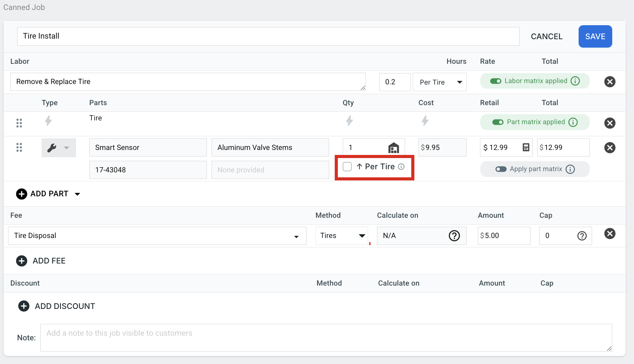634x364 pixels.
Task: Click lightning bolt icon in Type column
Action: tap(48, 120)
